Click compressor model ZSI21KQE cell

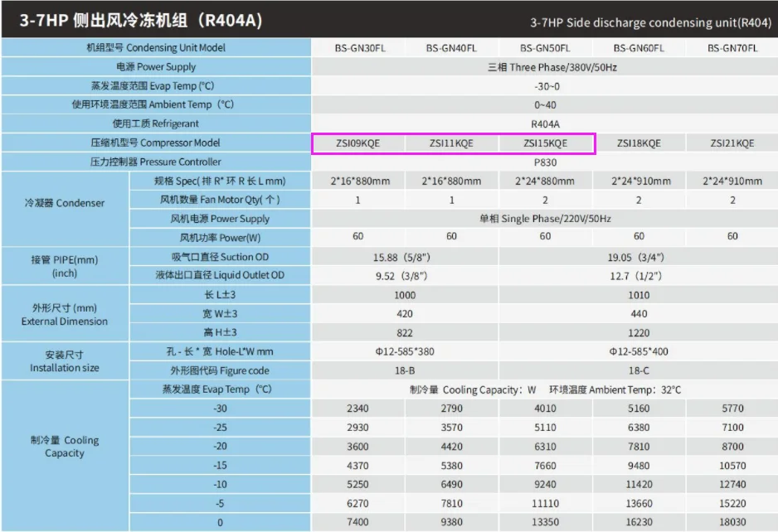pos(732,143)
